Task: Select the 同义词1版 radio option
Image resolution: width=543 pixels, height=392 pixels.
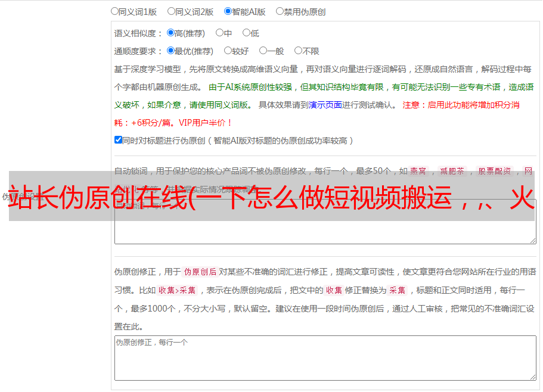Action: pos(114,11)
